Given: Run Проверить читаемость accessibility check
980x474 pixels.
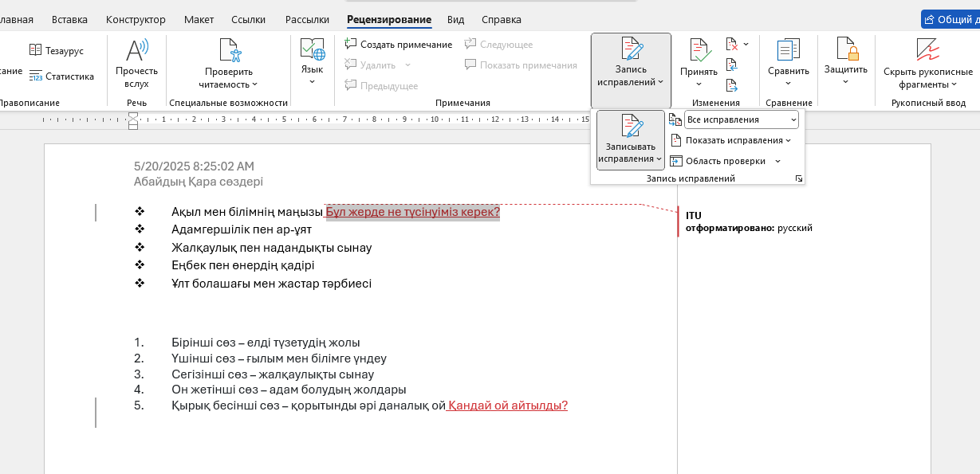Looking at the screenshot, I should tap(228, 64).
